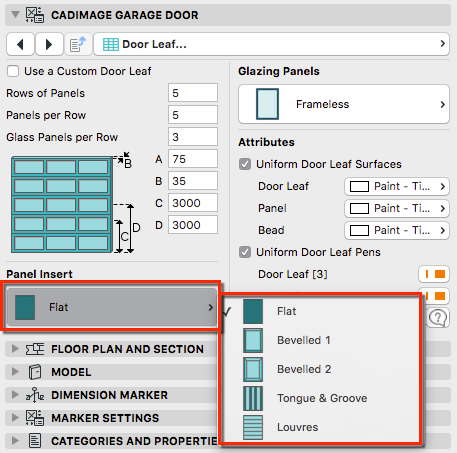This screenshot has height=453, width=457.
Task: Choose Tongue & Groove panel insert
Action: (321, 398)
